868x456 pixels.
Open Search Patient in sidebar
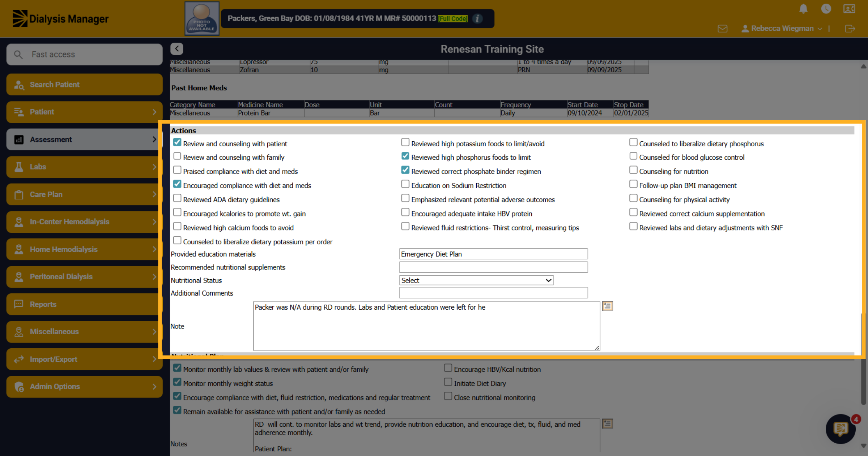[x=84, y=85]
